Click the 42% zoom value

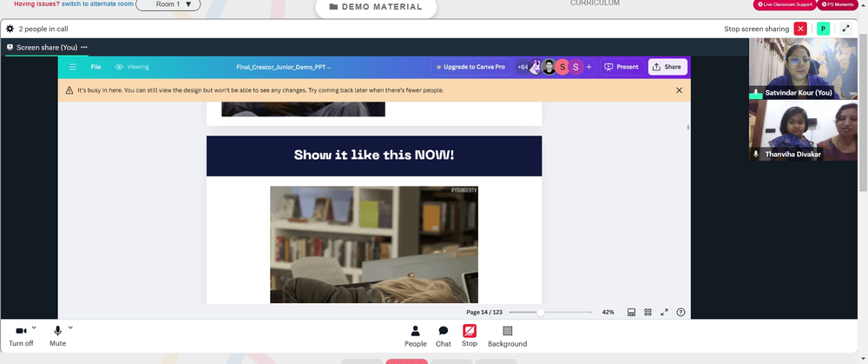[608, 313]
